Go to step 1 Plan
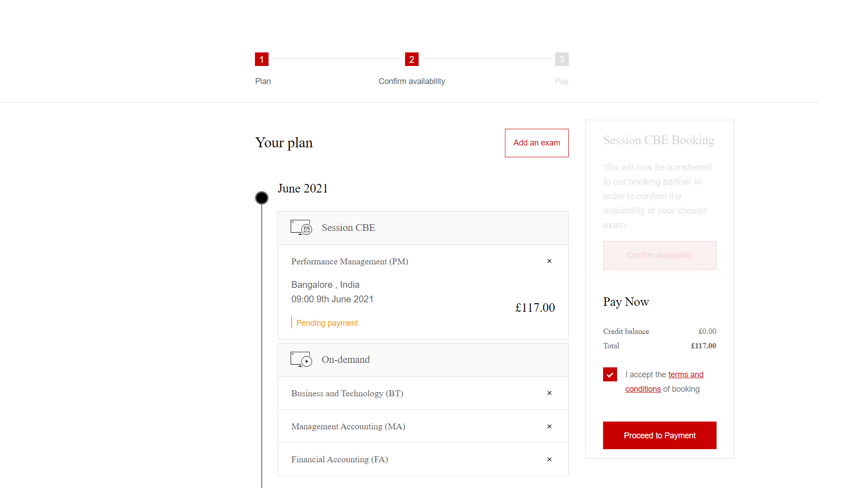The height and width of the screenshot is (488, 868). [x=262, y=59]
